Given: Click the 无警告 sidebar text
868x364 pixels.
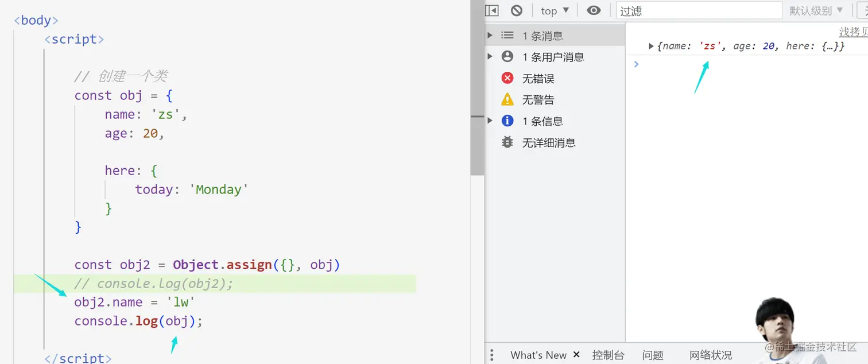Looking at the screenshot, I should [538, 100].
